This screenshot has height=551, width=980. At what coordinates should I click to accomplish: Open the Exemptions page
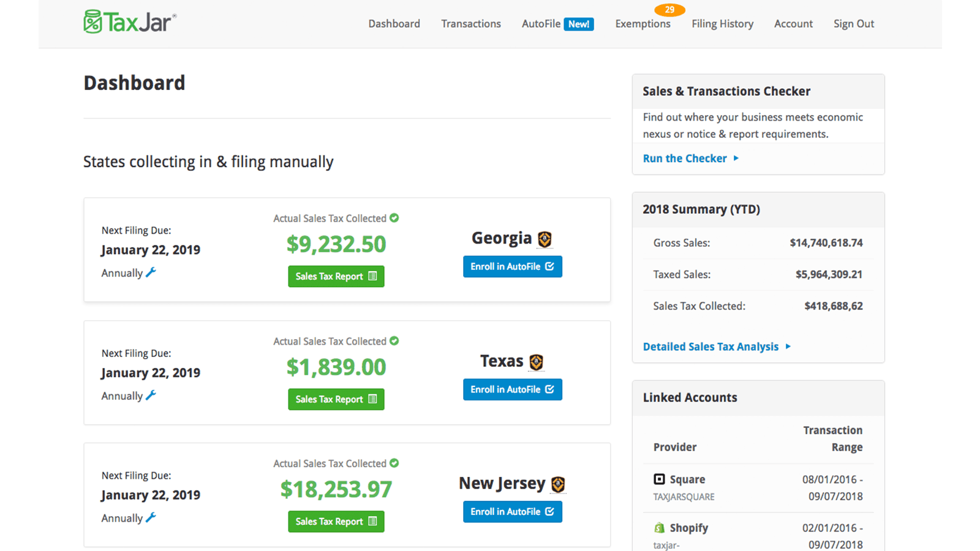pos(643,23)
